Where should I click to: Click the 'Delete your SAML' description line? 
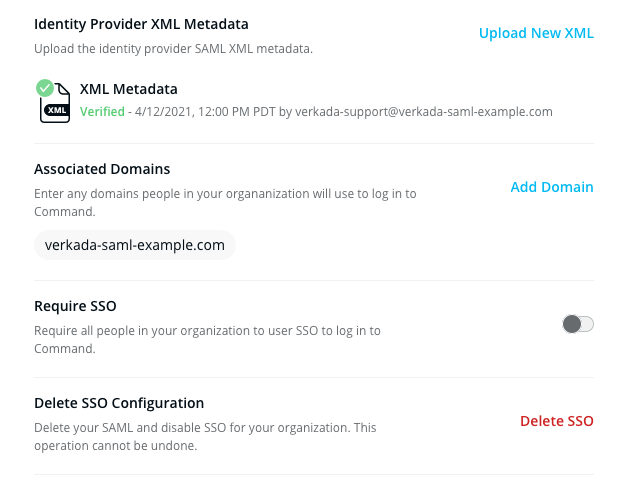pyautogui.click(x=205, y=427)
